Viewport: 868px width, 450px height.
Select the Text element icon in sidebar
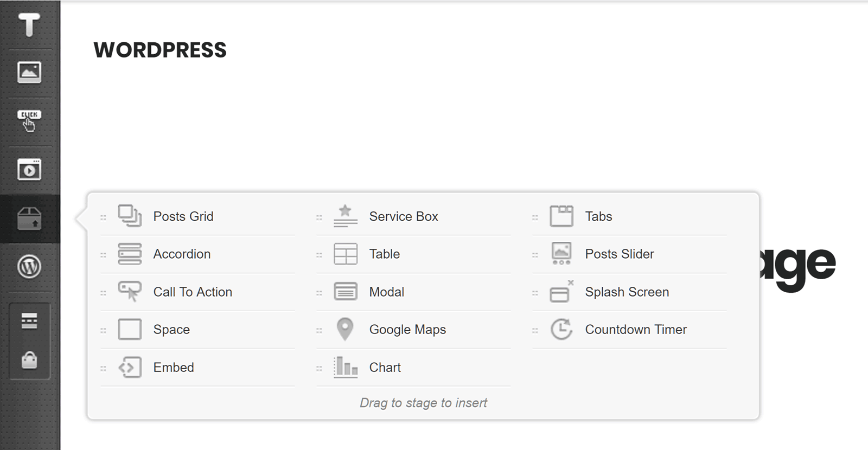pos(29,24)
